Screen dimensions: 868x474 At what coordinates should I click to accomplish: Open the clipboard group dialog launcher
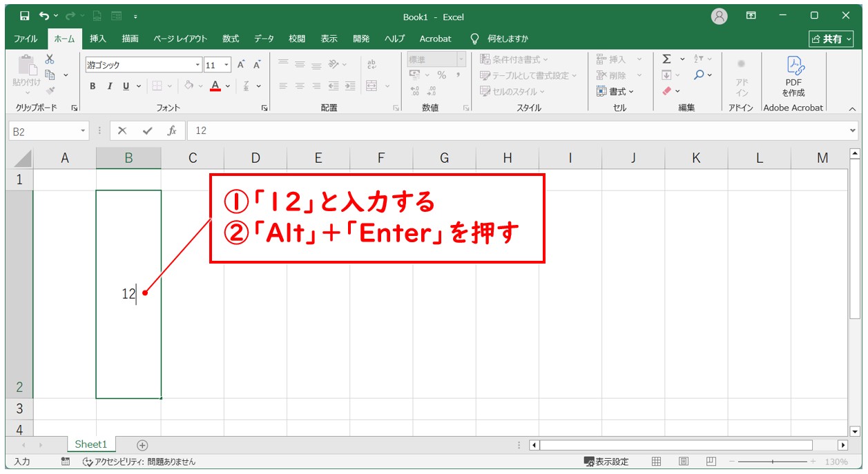tap(74, 108)
